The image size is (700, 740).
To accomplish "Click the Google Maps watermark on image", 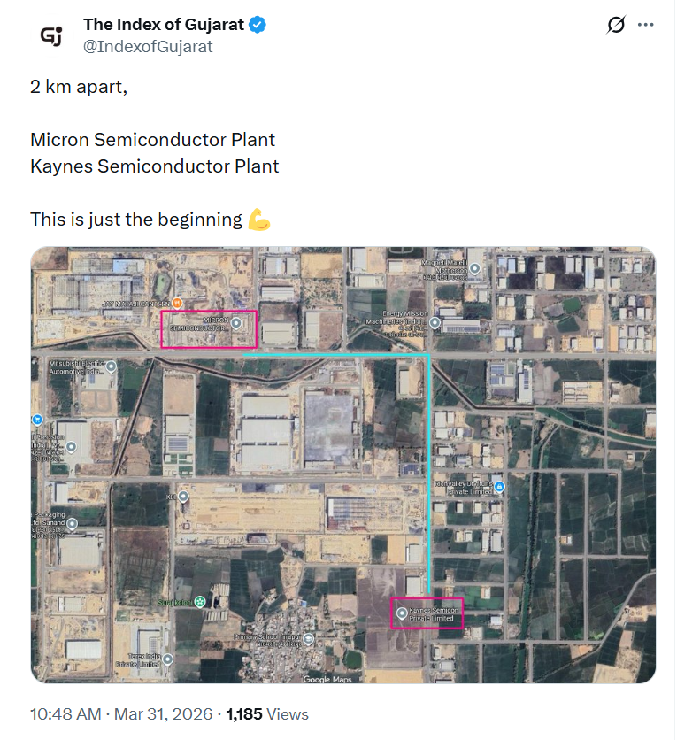I will pos(327,679).
